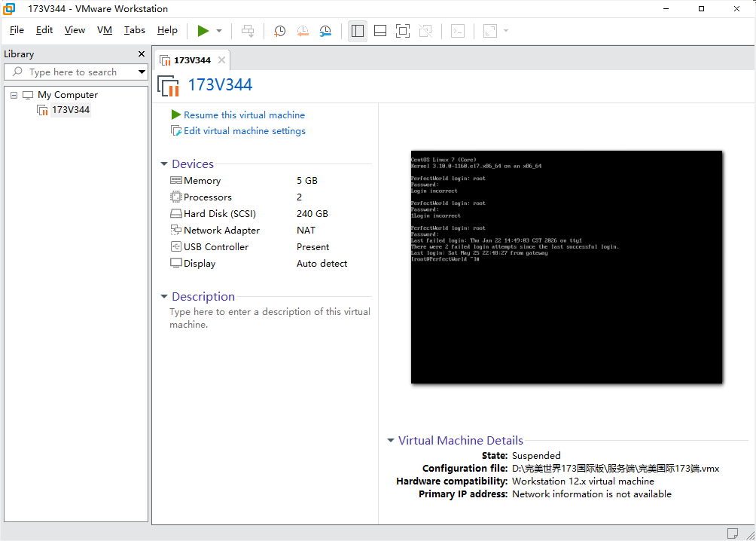Click the Memory device icon
This screenshot has height=541, width=756.
coord(176,181)
